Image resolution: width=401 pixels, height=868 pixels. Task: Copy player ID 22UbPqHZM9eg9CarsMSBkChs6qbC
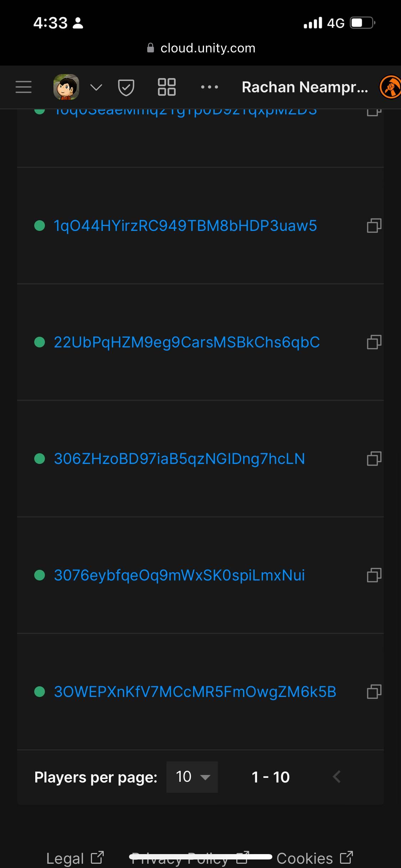click(373, 342)
